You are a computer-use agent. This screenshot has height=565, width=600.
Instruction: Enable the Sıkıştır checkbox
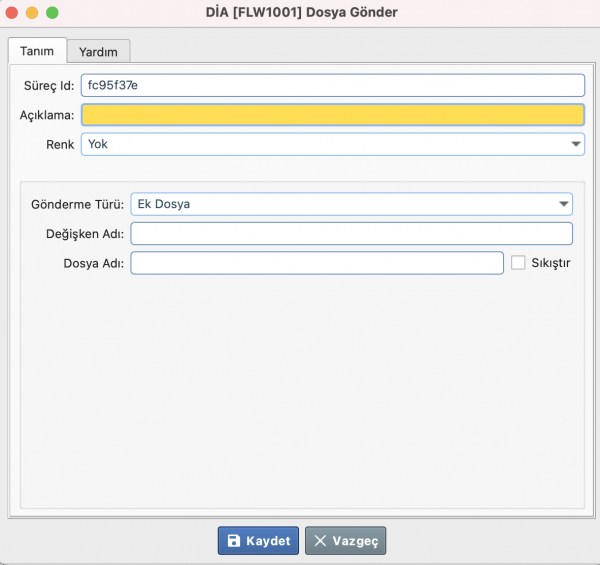518,263
